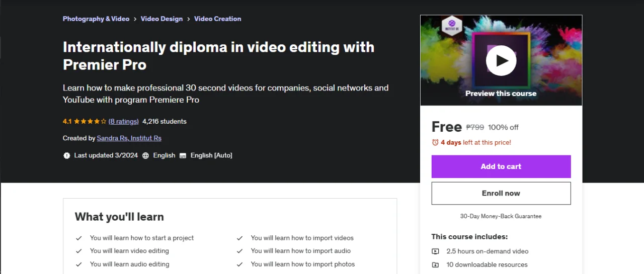Viewport: 644px width, 274px height.
Task: Click the course subtitle description
Action: (225, 94)
